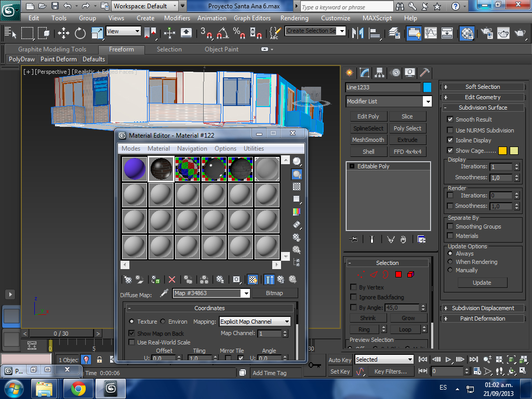The image size is (532, 399).
Task: Open the Utilities hammer panel tab
Action: (424, 72)
